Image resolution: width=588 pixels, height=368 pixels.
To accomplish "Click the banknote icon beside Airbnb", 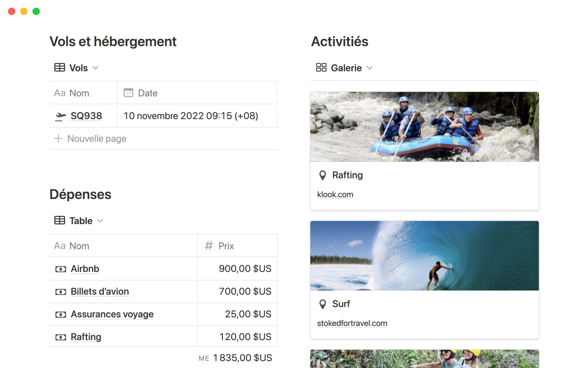I will tap(60, 269).
